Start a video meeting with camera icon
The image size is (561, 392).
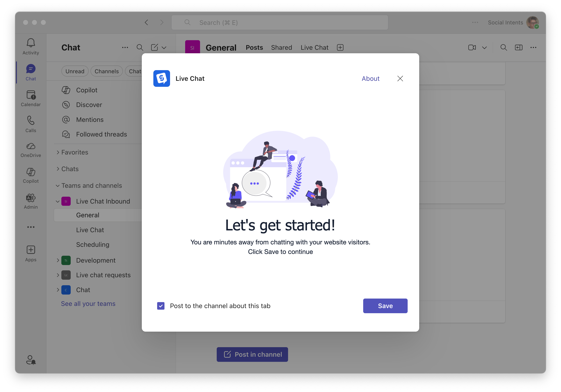[472, 47]
